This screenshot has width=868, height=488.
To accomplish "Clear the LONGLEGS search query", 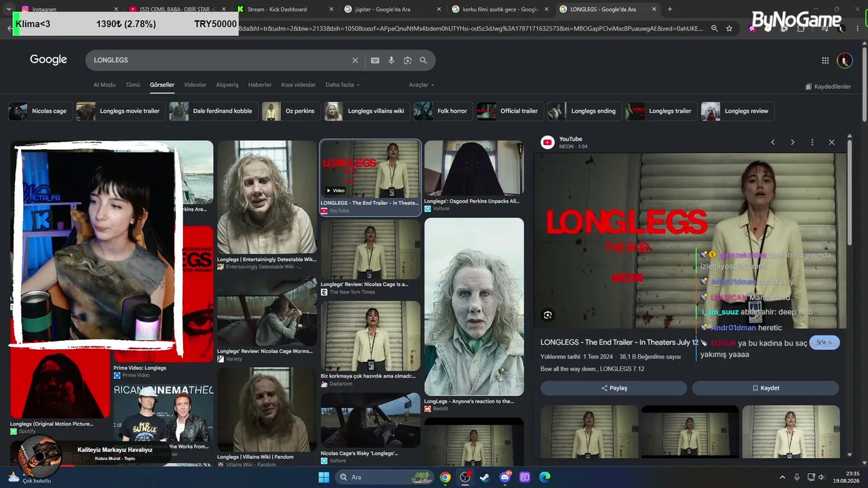I will click(355, 60).
